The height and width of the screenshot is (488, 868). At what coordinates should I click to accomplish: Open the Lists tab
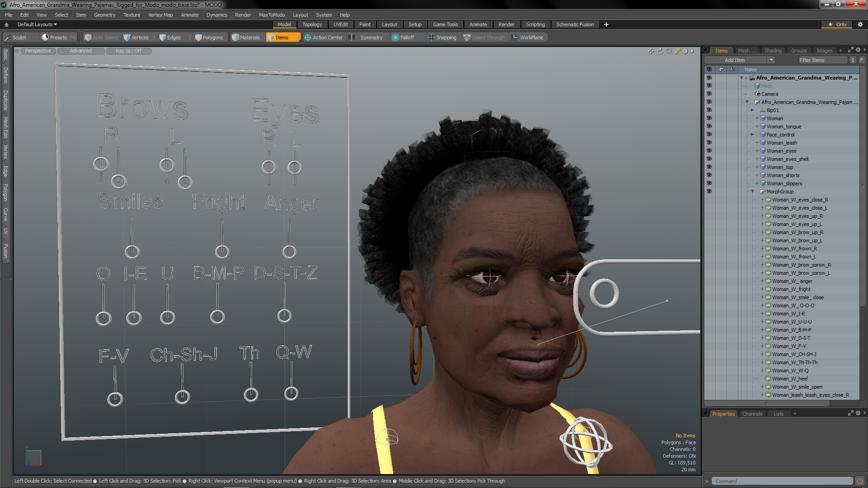coord(778,414)
